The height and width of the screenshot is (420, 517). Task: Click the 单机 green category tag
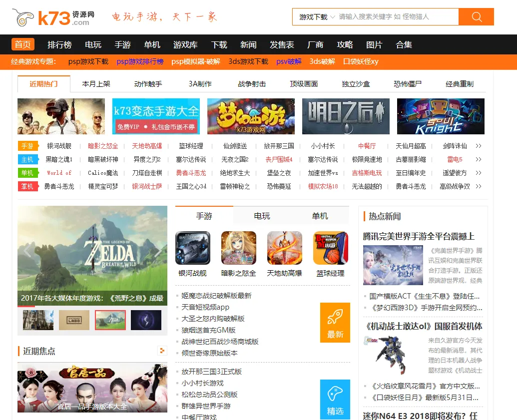click(27, 173)
